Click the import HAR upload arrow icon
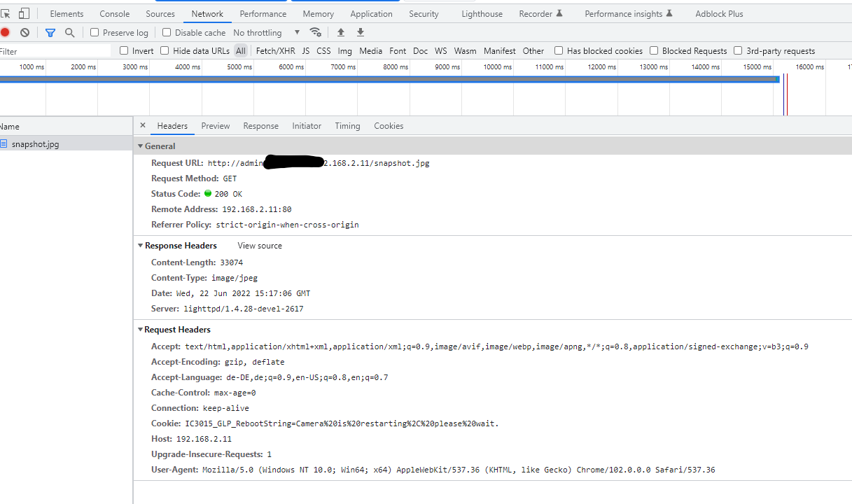The height and width of the screenshot is (504, 852). tap(341, 32)
